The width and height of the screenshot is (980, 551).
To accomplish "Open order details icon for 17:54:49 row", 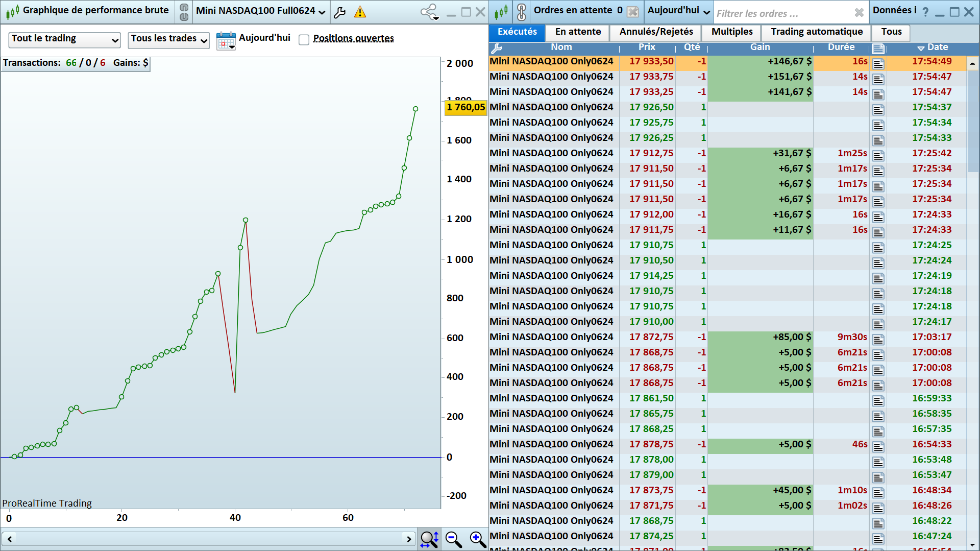I will pos(878,64).
